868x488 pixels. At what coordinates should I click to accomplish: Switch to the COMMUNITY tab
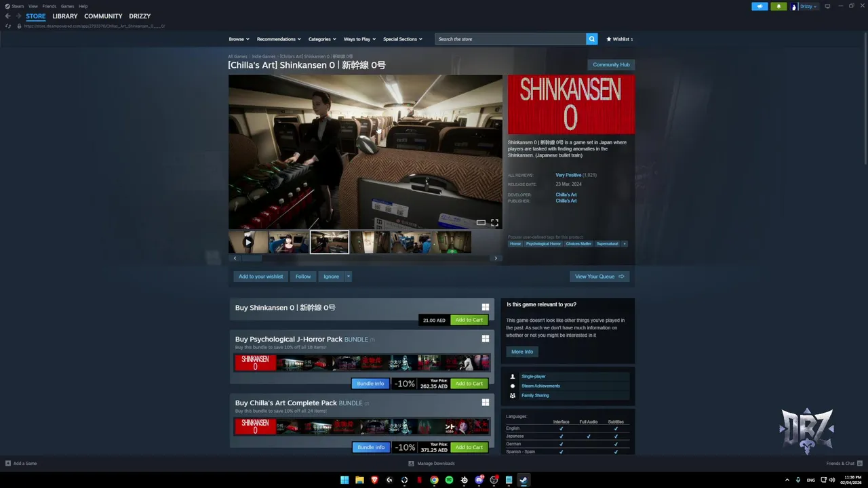(x=103, y=16)
